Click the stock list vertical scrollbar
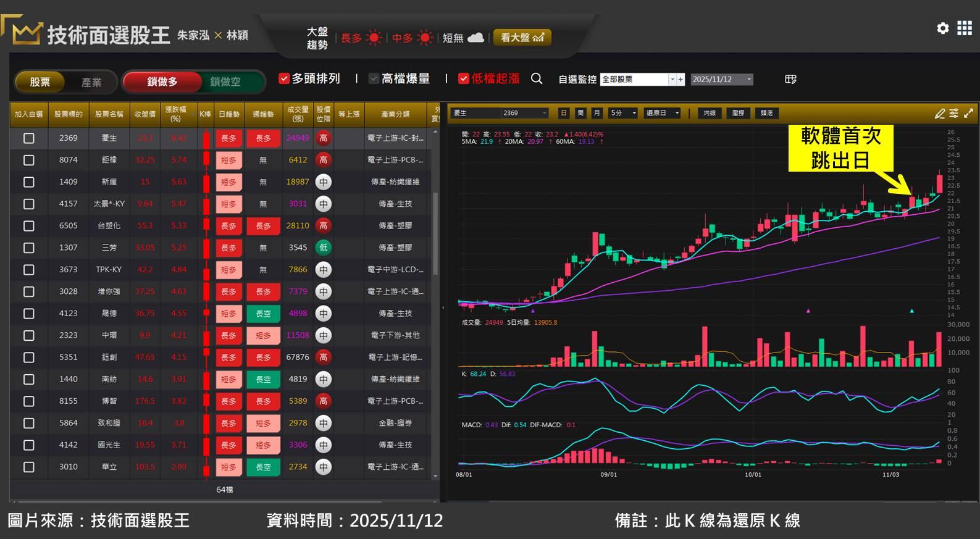This screenshot has width=980, height=539. click(x=435, y=233)
